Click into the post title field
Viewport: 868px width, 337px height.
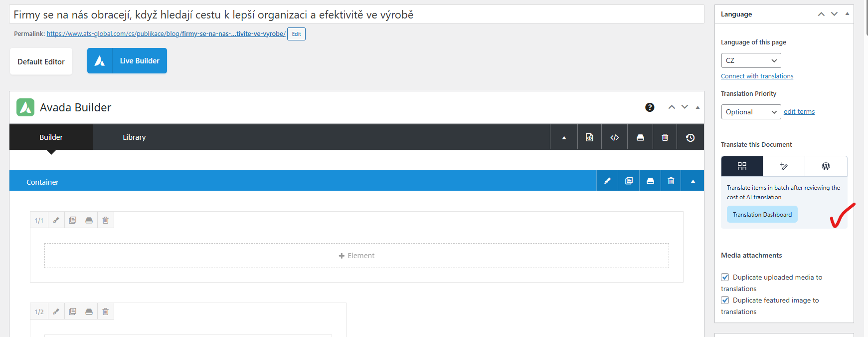pos(356,14)
